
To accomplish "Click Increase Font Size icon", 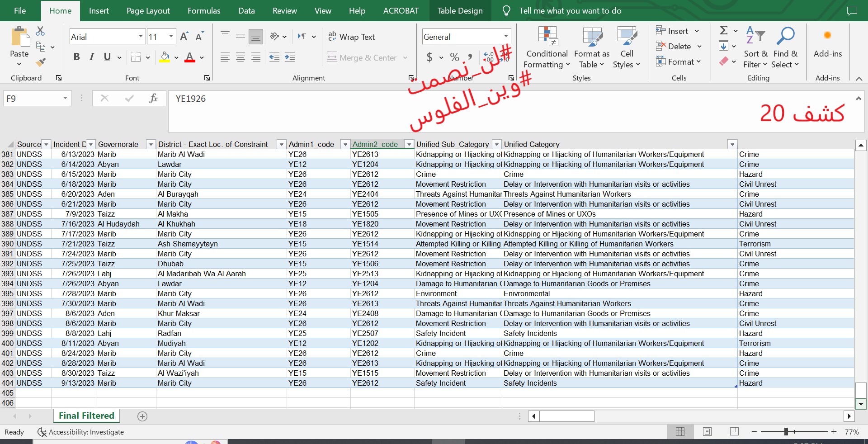I will pos(184,37).
